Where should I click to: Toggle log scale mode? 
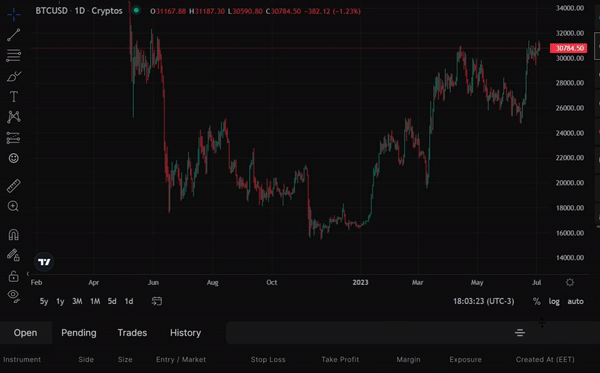(x=554, y=301)
